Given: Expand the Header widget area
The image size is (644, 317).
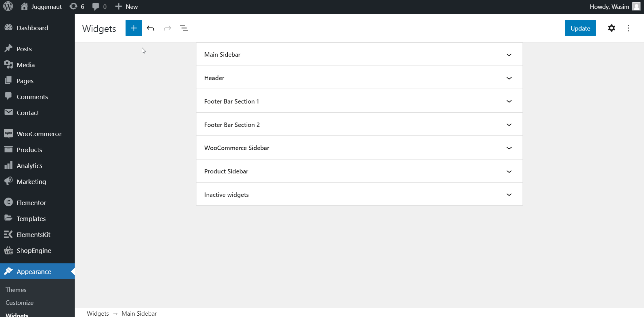Looking at the screenshot, I should coord(359,78).
